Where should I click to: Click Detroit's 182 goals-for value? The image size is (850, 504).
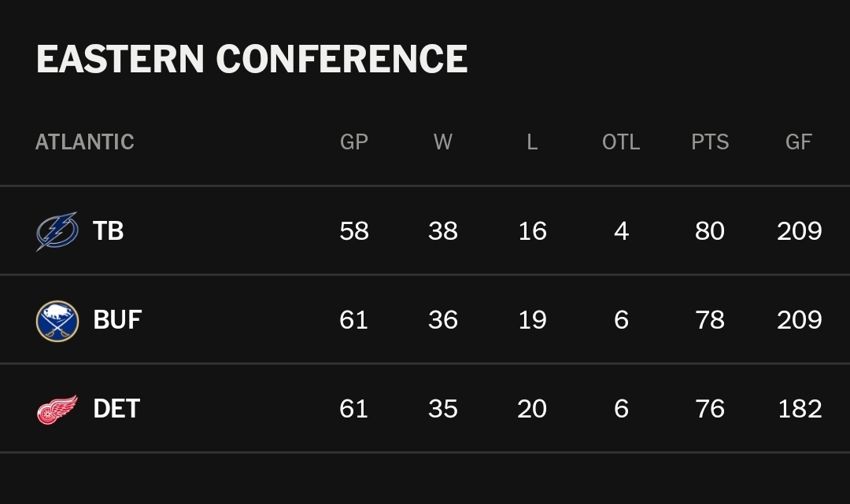[800, 409]
